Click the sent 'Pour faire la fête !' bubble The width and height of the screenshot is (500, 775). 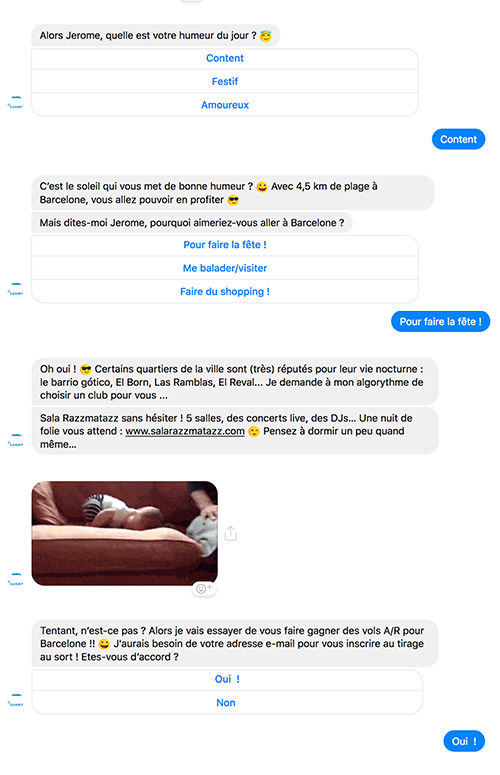(x=440, y=322)
